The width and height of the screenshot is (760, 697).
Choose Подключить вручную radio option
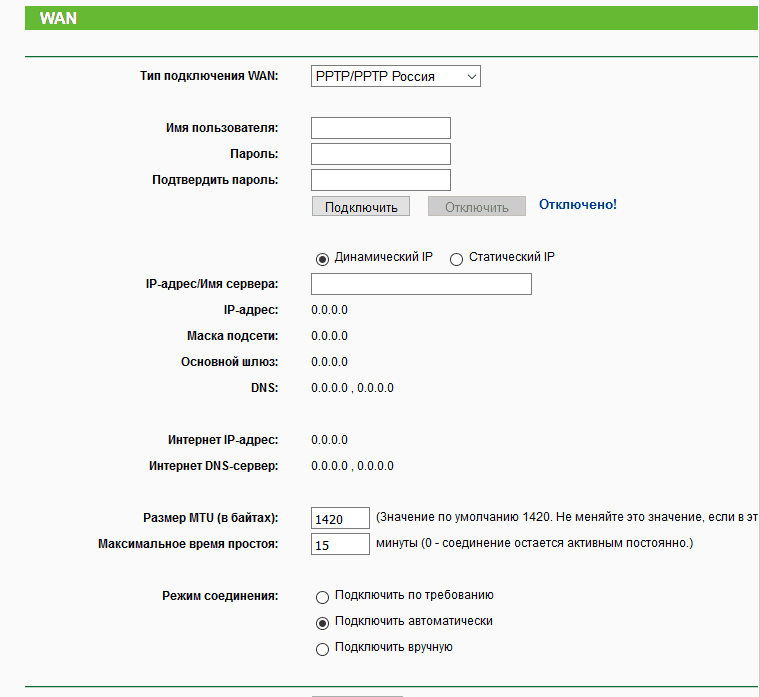(x=322, y=649)
